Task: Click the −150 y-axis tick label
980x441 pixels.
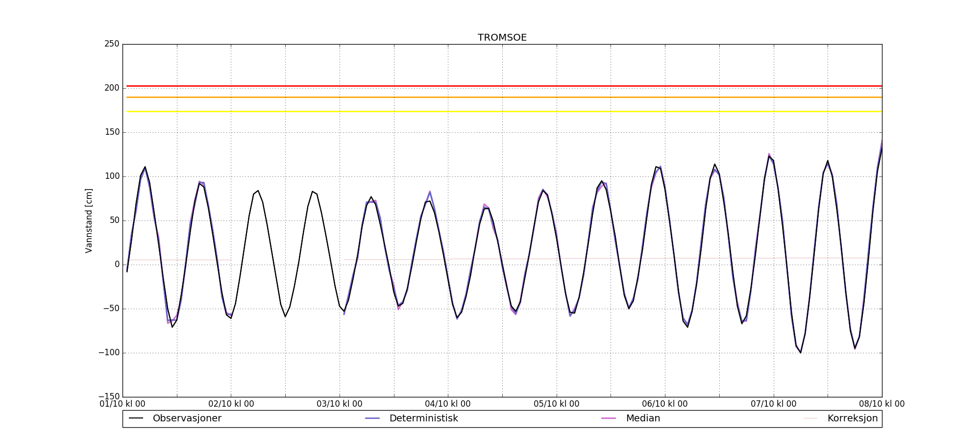Action: coord(109,396)
